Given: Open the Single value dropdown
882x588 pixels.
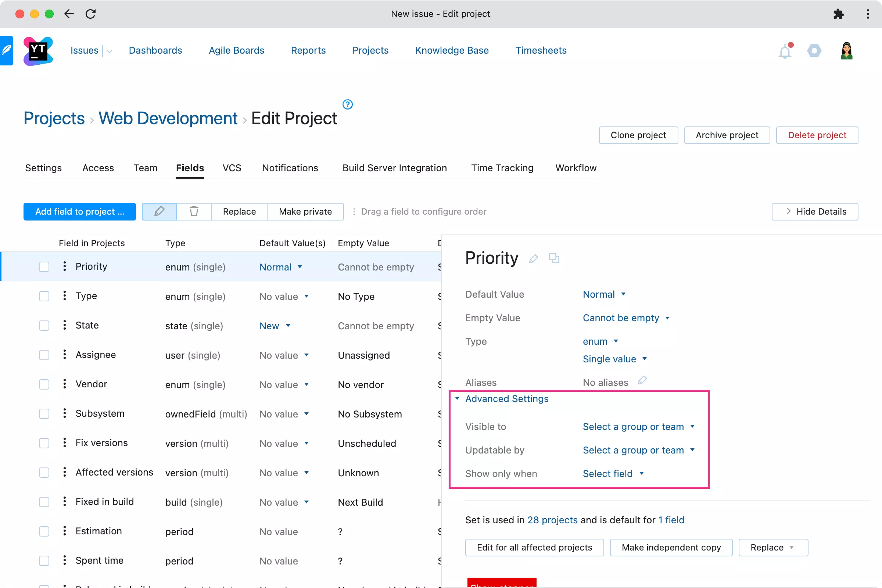Looking at the screenshot, I should pos(615,359).
